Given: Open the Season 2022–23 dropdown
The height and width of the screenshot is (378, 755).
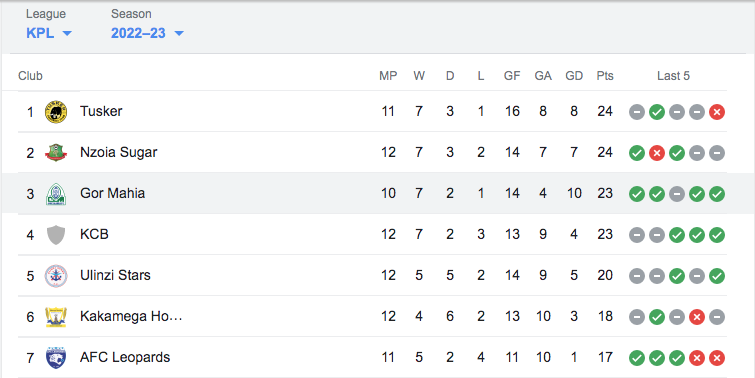Looking at the screenshot, I should click(x=147, y=33).
